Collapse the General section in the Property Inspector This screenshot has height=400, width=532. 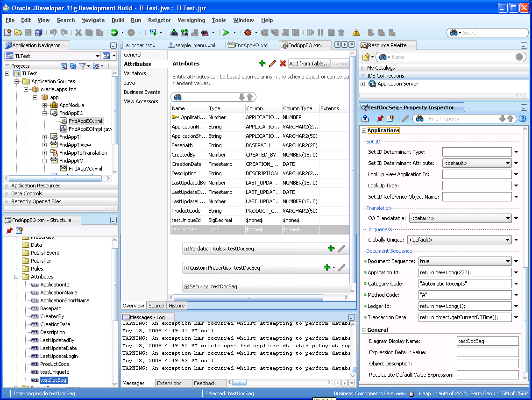[x=364, y=330]
